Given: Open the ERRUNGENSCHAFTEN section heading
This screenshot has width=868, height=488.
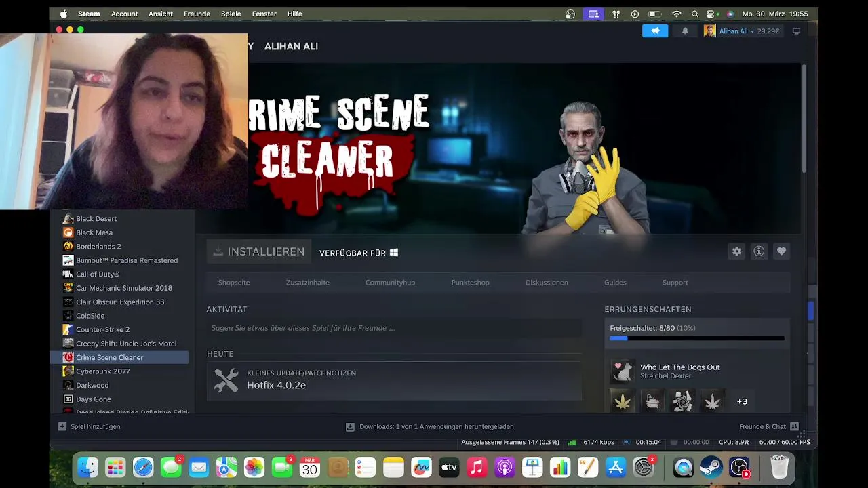Looking at the screenshot, I should click(648, 309).
